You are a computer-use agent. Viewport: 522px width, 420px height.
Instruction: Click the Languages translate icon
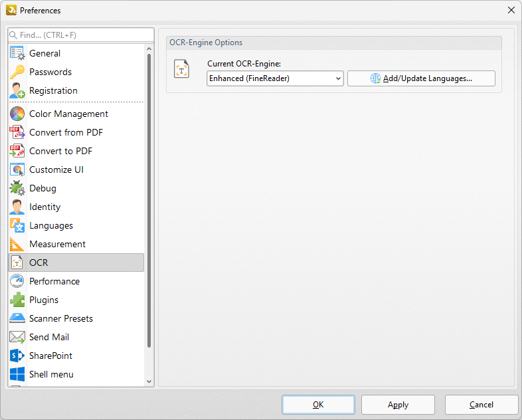coord(17,225)
